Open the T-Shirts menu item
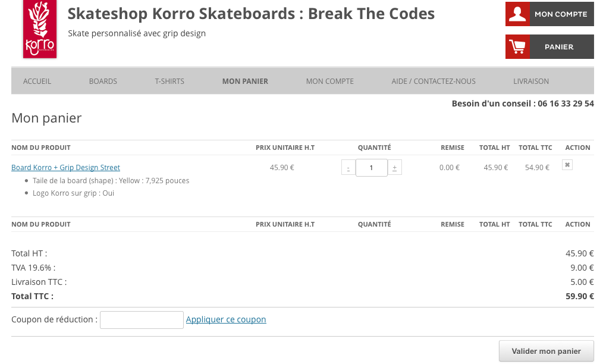 [x=169, y=81]
